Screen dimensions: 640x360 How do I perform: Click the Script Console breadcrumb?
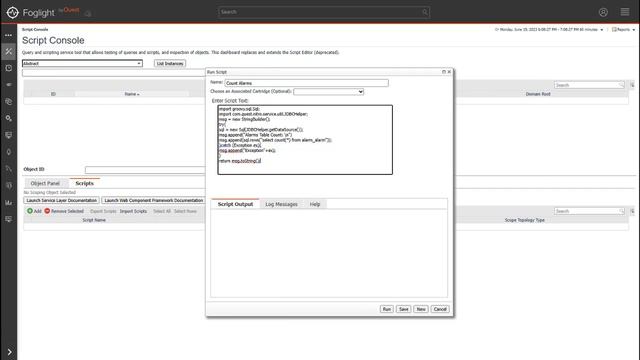point(35,29)
